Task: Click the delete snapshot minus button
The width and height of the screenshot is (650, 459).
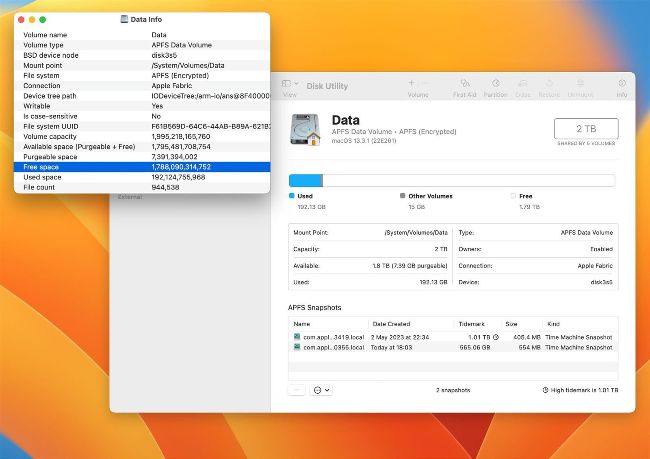Action: tap(297, 390)
